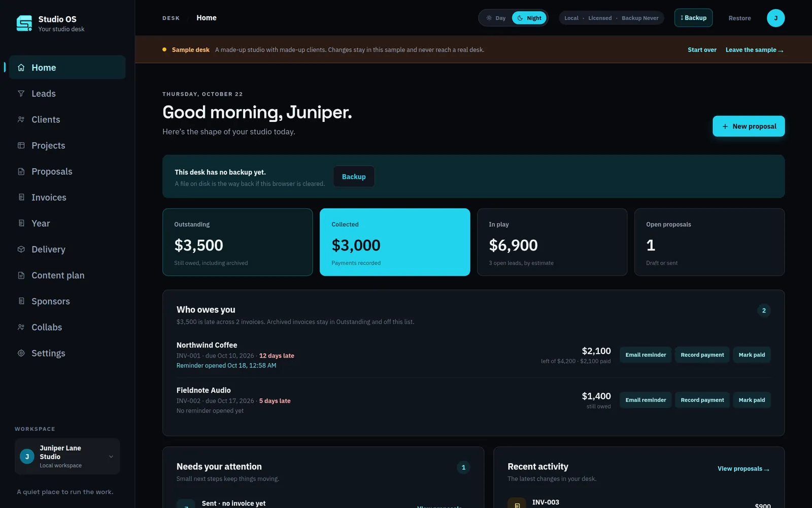Click Restore in the top bar
The height and width of the screenshot is (508, 812).
coord(739,18)
